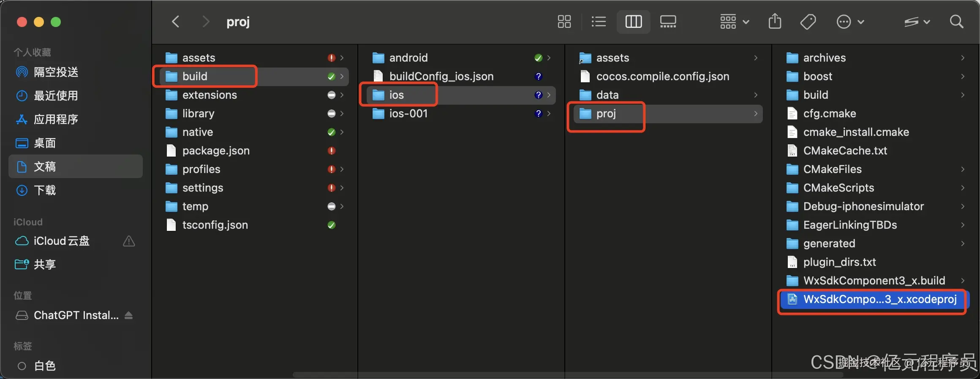Image resolution: width=980 pixels, height=379 pixels.
Task: Go forward with the right arrow button
Action: click(206, 22)
